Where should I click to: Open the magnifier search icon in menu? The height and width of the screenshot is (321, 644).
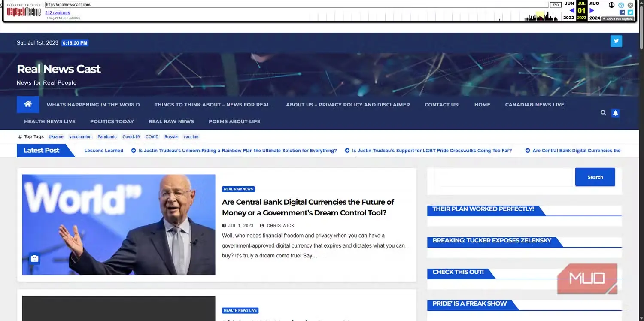coord(603,113)
